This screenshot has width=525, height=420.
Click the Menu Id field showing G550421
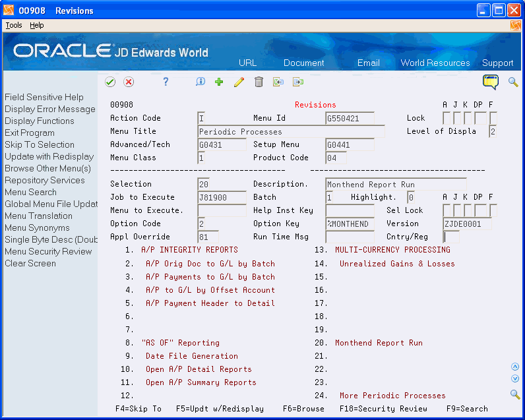[350, 118]
